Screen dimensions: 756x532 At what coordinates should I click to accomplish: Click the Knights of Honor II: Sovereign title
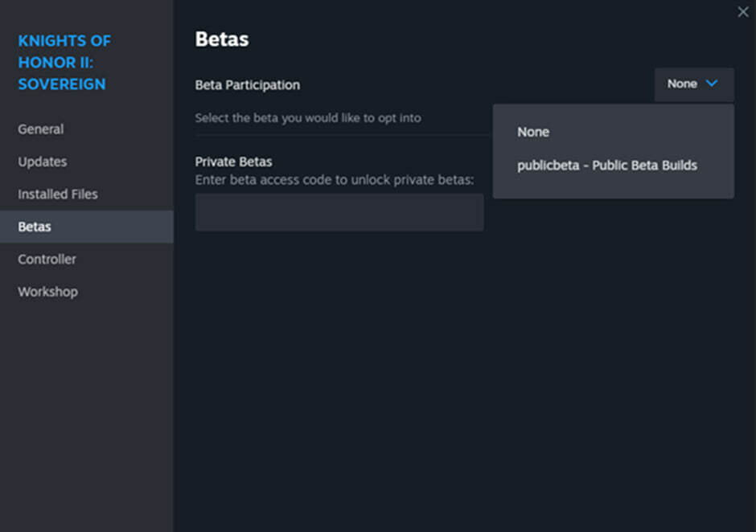click(64, 63)
